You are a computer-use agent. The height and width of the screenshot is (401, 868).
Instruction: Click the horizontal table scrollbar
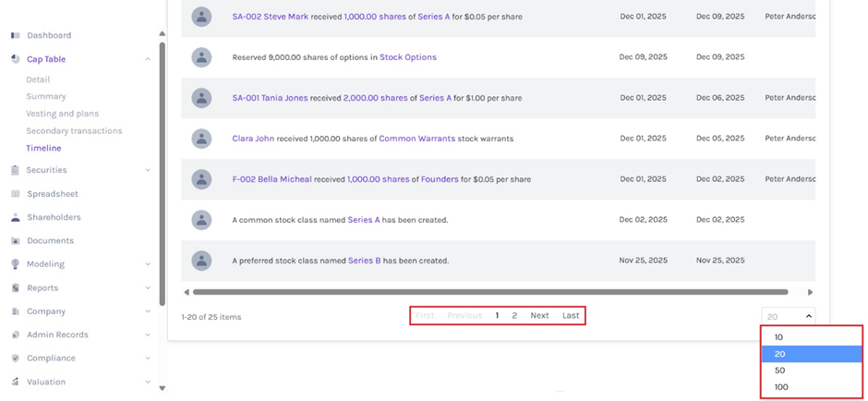coord(489,292)
